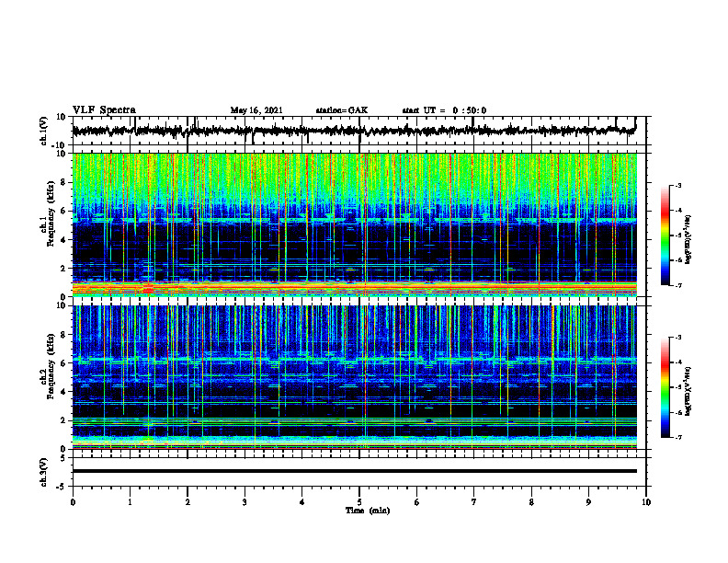
Task: Click the ch.2 color scale log(PSD) unit label
Action: pos(688,391)
